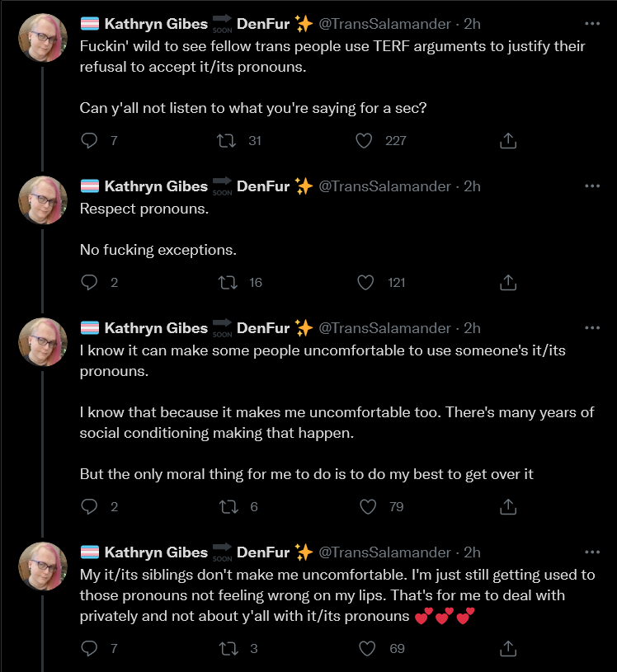The image size is (617, 672).
Task: Like the tweet with 79 likes
Action: 368,506
